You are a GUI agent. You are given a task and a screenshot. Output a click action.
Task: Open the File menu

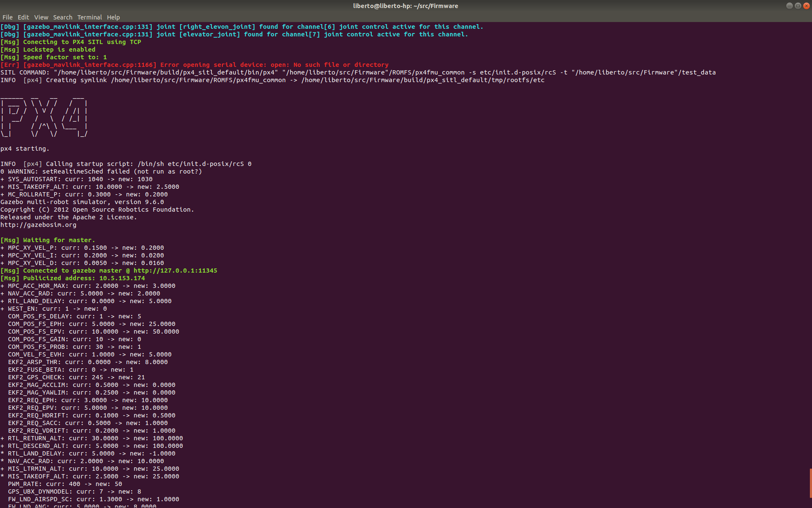[x=7, y=17]
